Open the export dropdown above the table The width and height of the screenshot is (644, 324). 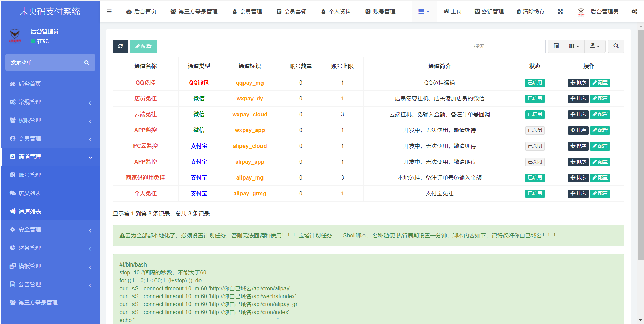(x=595, y=46)
